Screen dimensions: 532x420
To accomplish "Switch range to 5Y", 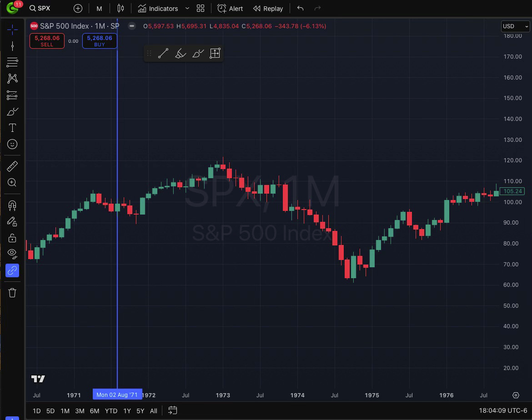I will click(140, 411).
